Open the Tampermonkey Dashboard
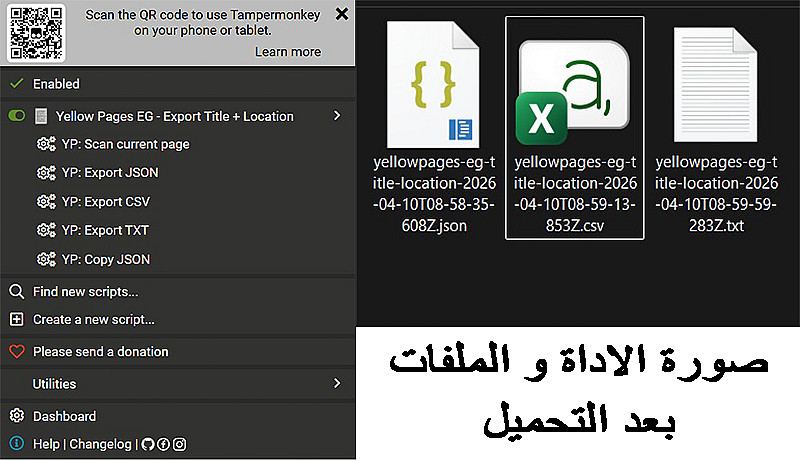 click(64, 417)
